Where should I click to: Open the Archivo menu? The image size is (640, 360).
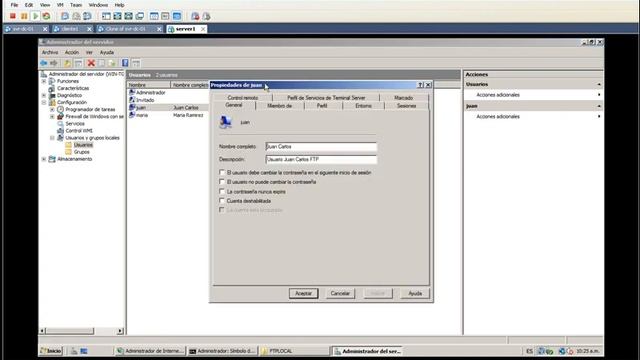tap(50, 52)
